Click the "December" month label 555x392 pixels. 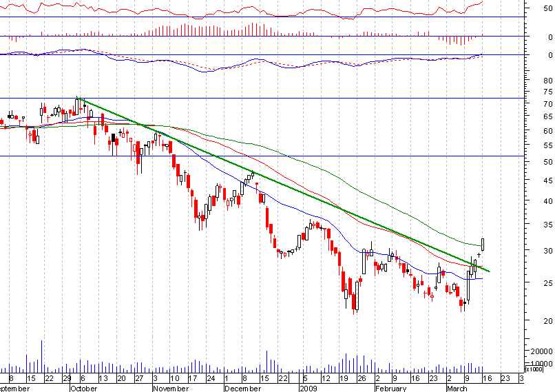click(243, 388)
